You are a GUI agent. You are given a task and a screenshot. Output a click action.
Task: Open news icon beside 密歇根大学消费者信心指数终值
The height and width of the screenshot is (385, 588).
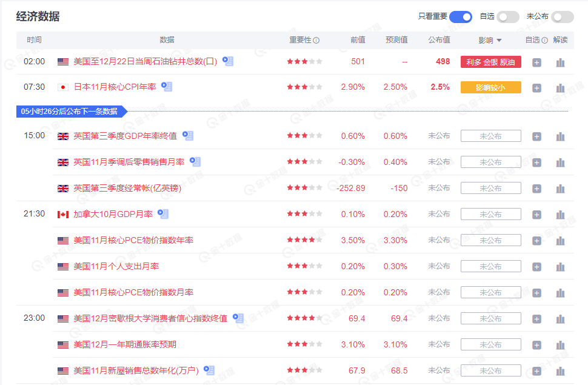[x=238, y=318]
